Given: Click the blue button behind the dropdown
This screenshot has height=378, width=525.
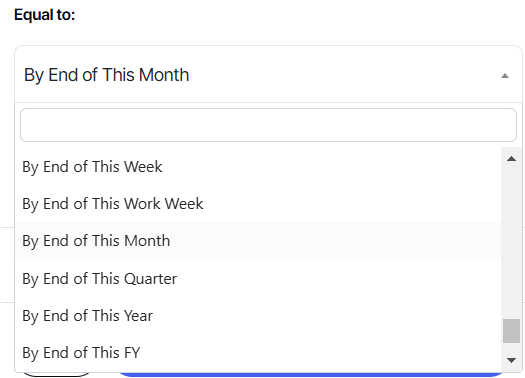Looking at the screenshot, I should point(311,374).
